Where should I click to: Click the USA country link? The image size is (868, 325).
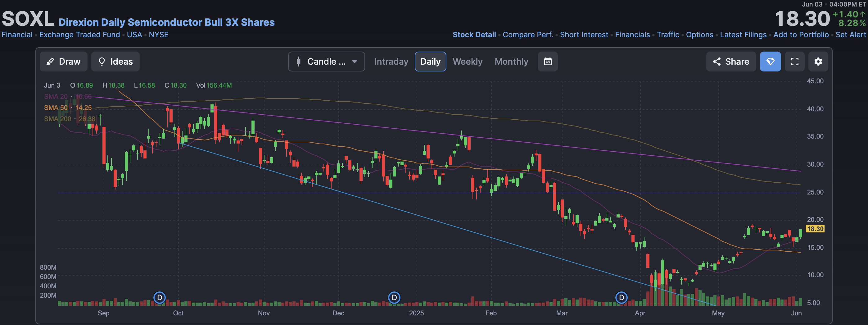tap(134, 35)
